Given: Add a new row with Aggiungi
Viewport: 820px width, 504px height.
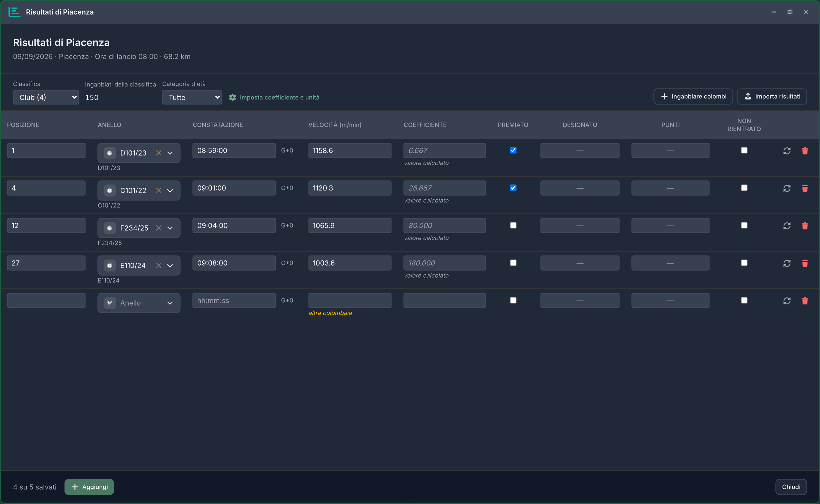Looking at the screenshot, I should point(89,487).
